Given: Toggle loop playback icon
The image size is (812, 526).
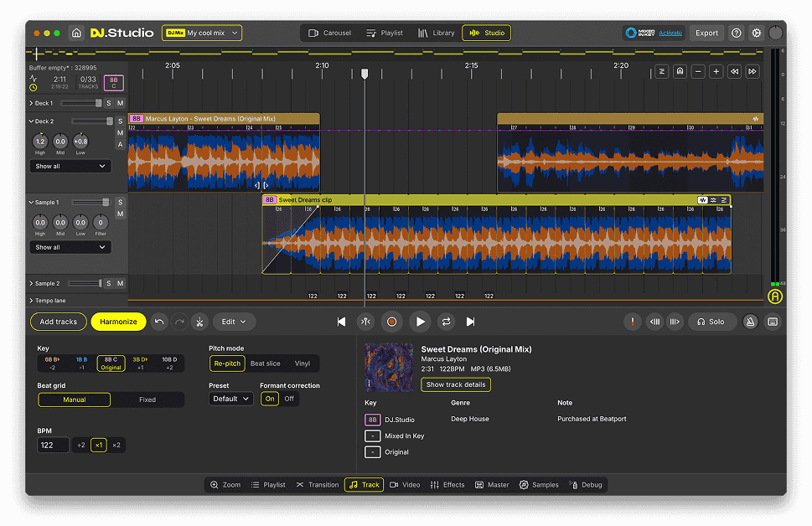Looking at the screenshot, I should [x=446, y=322].
